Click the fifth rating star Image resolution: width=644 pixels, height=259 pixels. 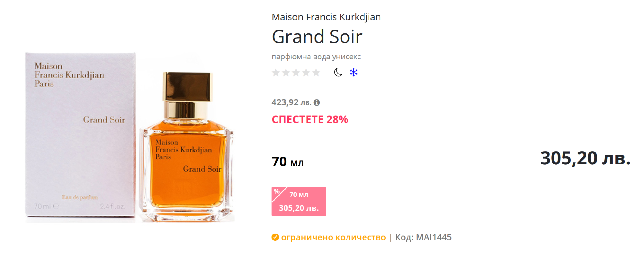click(x=316, y=73)
